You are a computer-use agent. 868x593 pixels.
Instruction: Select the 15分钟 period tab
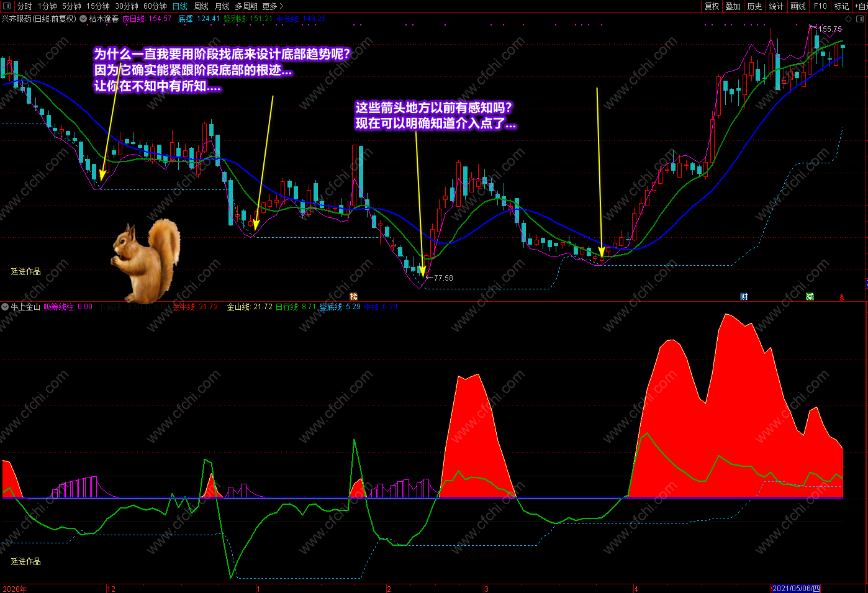[x=98, y=6]
